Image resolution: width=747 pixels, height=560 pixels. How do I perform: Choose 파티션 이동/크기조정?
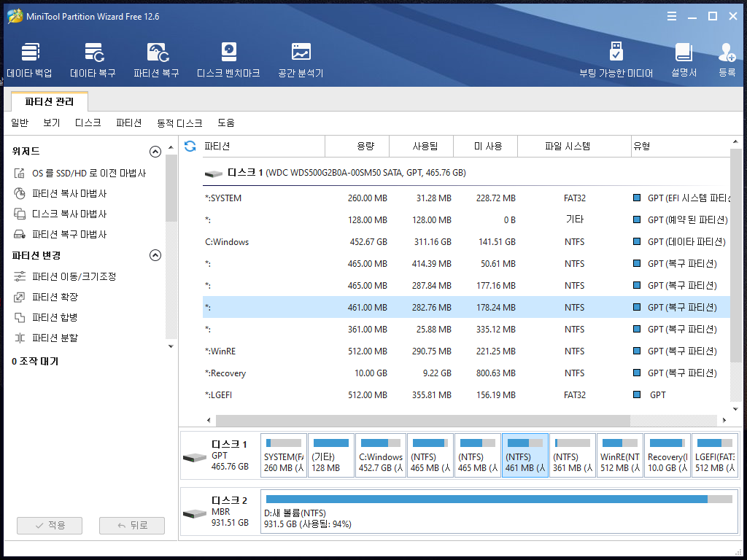click(65, 276)
